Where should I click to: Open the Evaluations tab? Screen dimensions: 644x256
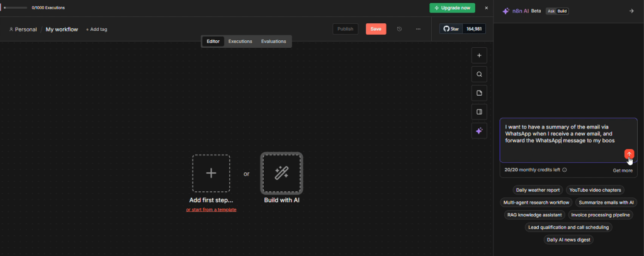(x=273, y=42)
